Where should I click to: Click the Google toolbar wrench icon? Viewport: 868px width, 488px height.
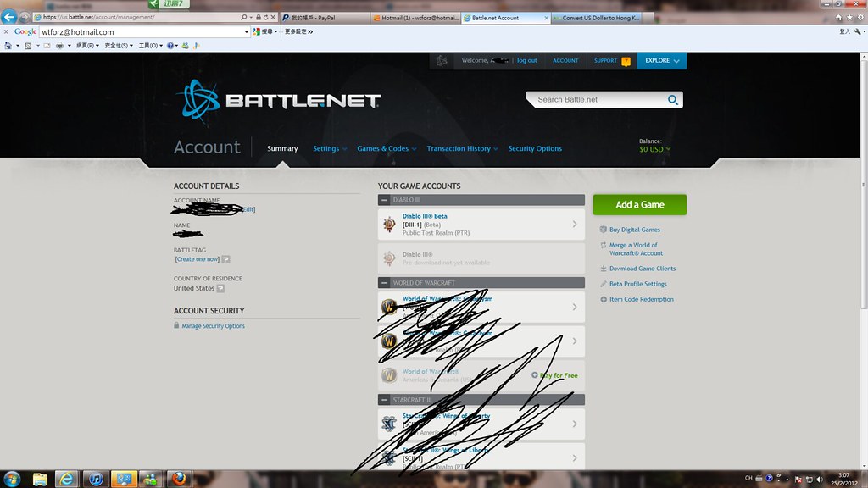coord(858,31)
